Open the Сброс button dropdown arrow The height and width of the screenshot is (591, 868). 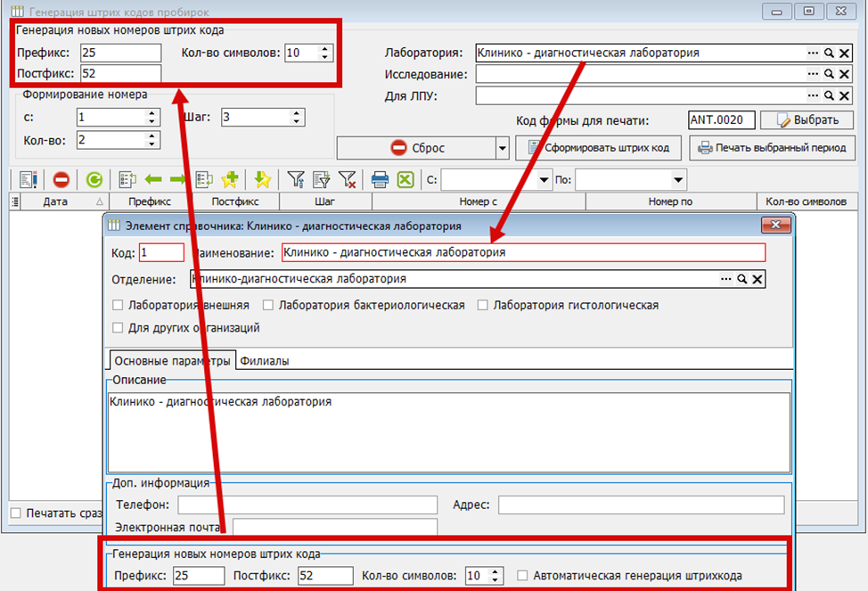pyautogui.click(x=502, y=148)
